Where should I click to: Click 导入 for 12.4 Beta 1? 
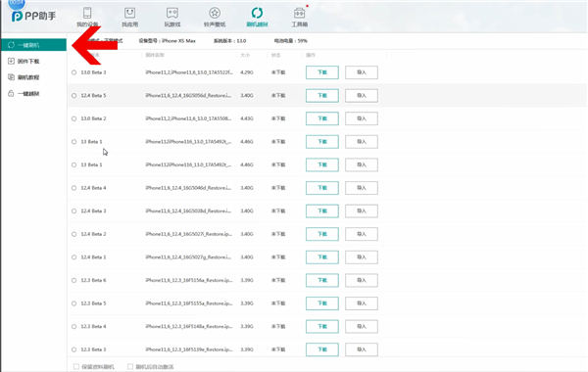coord(362,257)
